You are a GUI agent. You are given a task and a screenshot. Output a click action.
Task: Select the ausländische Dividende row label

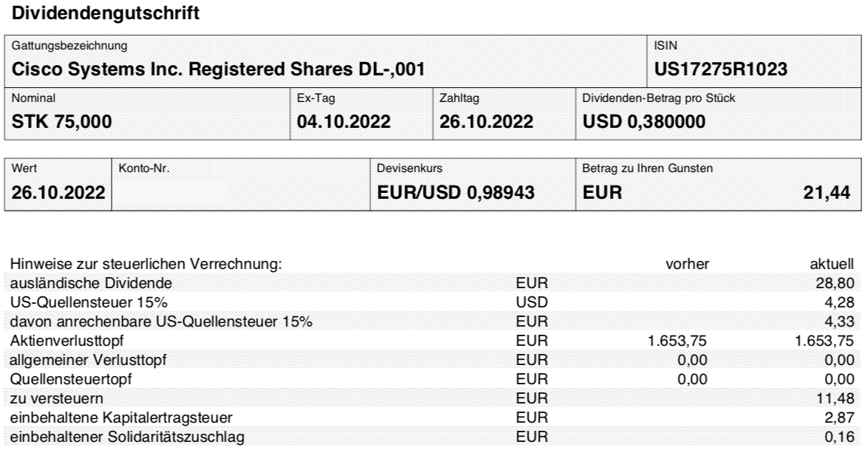[91, 283]
